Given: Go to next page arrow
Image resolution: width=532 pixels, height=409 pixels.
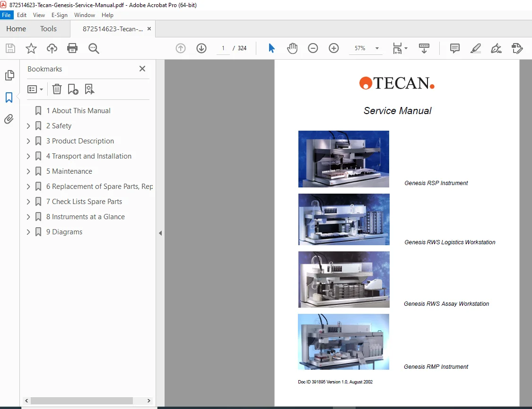Looking at the screenshot, I should (201, 48).
